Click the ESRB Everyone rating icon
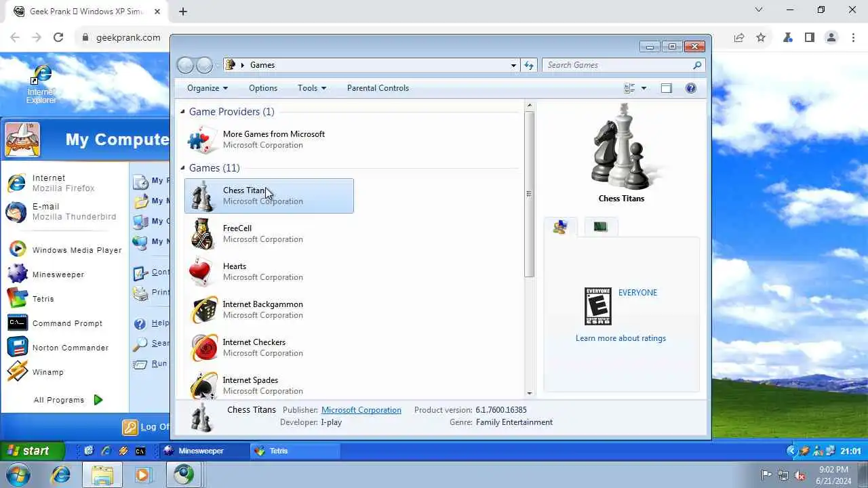 (x=598, y=306)
